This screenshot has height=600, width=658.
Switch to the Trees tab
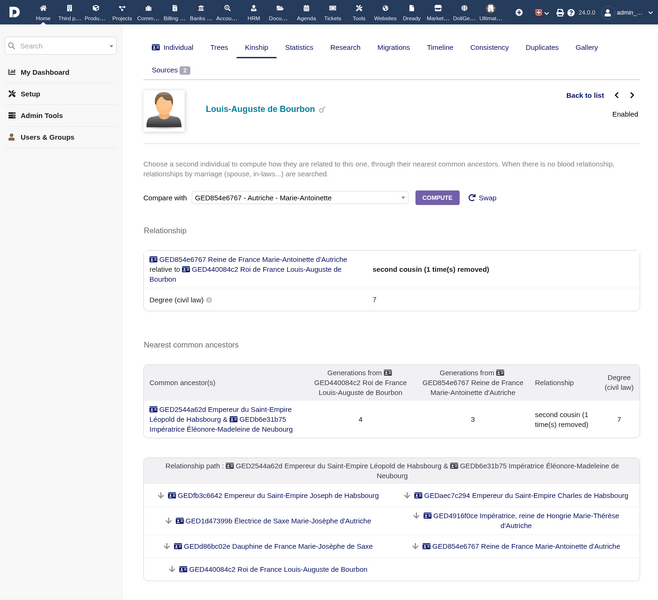[x=219, y=47]
